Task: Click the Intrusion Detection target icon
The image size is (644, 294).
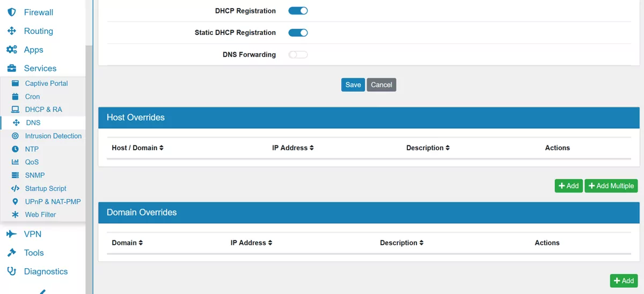Action: tap(15, 136)
